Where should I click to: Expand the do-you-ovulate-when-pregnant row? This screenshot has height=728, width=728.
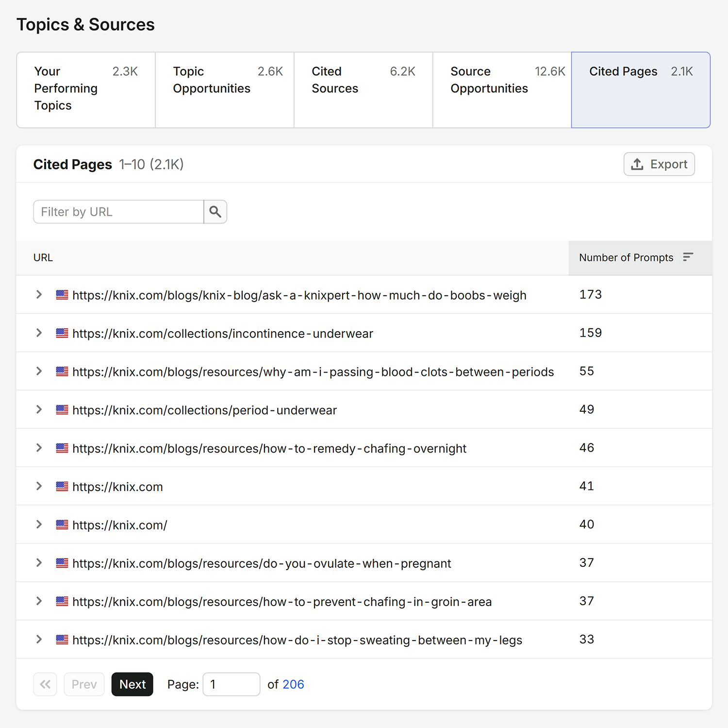(x=39, y=563)
